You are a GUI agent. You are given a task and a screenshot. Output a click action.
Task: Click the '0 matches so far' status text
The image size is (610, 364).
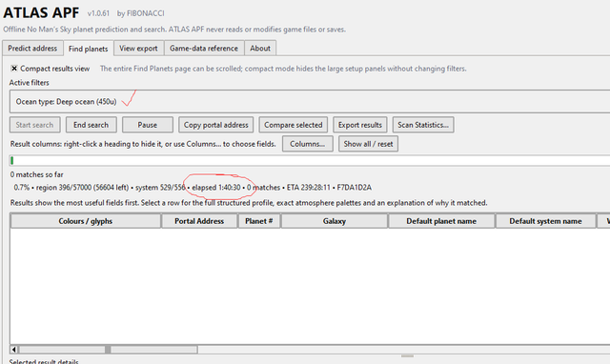point(36,174)
